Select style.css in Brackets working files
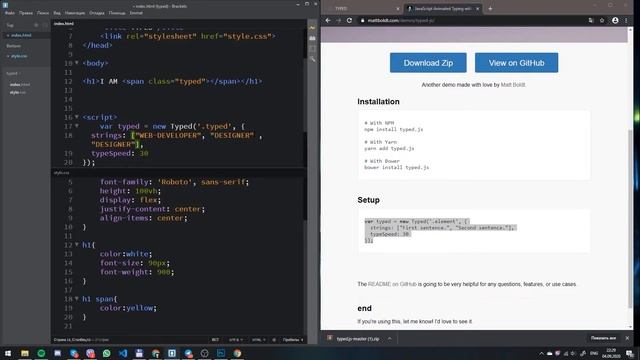The image size is (640, 360). point(19,56)
